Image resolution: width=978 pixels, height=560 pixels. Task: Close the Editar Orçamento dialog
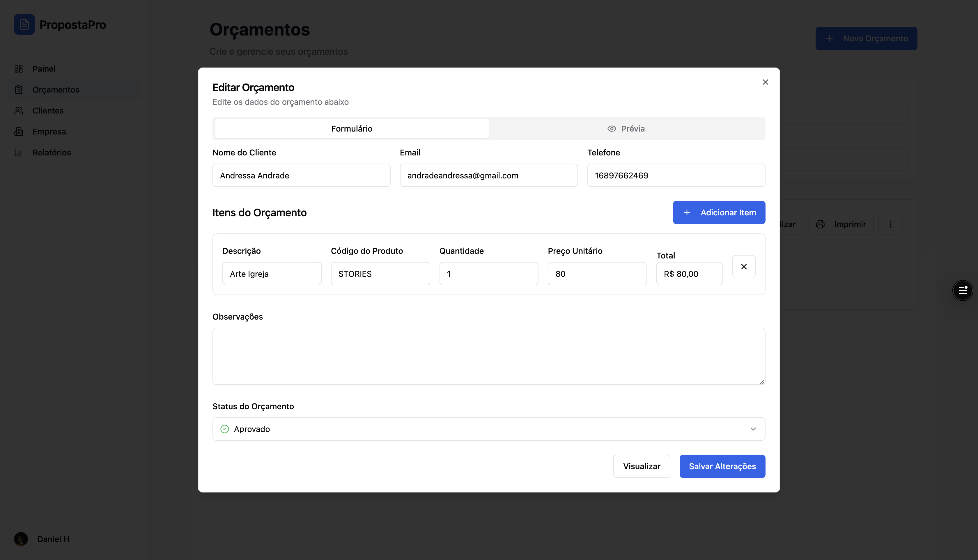click(765, 82)
